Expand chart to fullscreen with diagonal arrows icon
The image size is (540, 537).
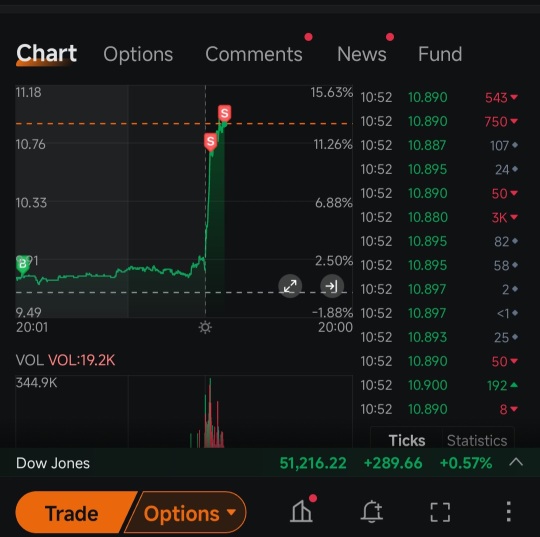290,286
